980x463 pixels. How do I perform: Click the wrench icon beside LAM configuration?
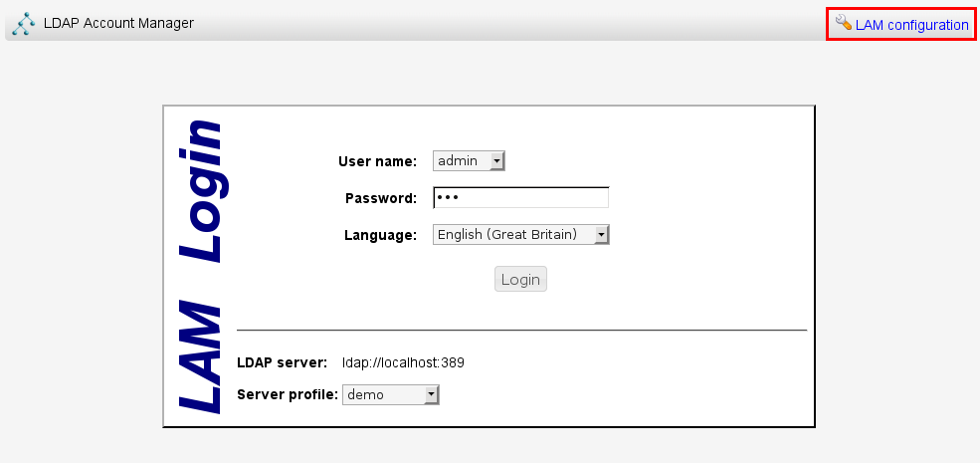coord(843,23)
